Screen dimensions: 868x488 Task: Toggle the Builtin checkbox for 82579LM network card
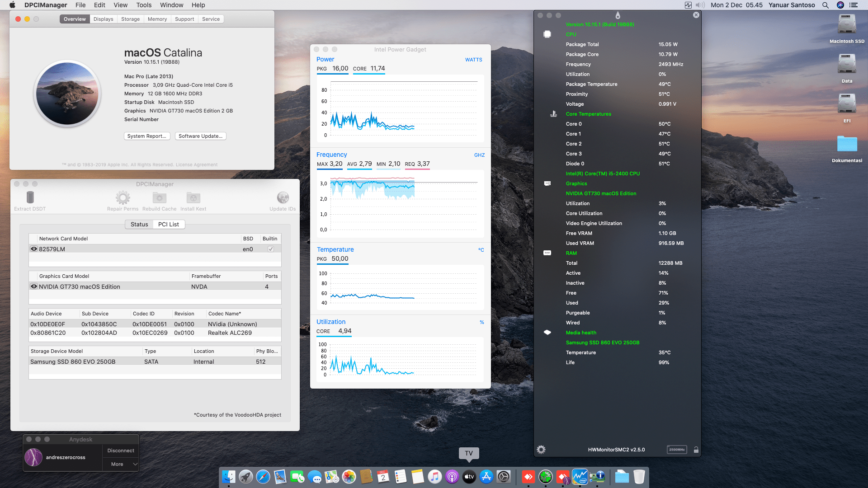[x=270, y=249]
